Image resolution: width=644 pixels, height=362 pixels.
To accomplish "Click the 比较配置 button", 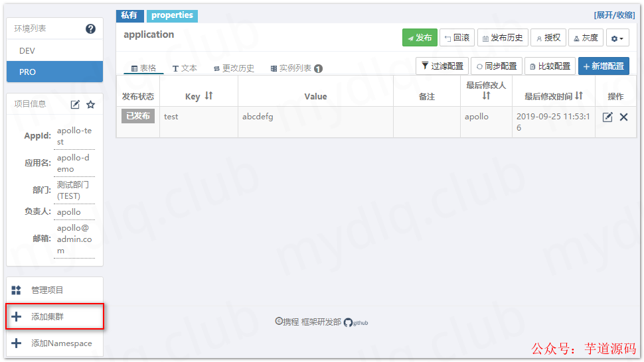I will tap(550, 66).
